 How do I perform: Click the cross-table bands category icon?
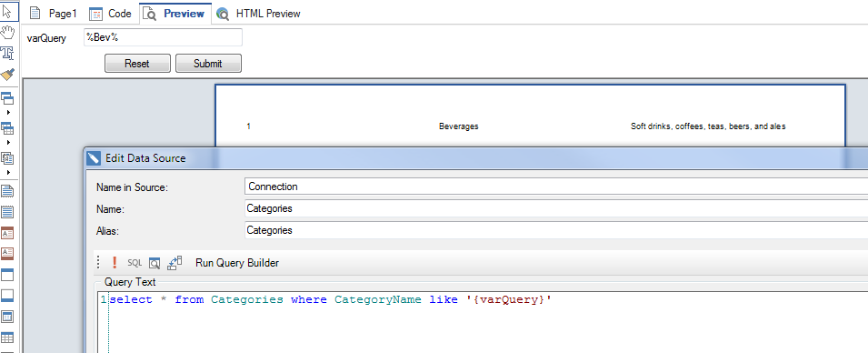point(8,128)
